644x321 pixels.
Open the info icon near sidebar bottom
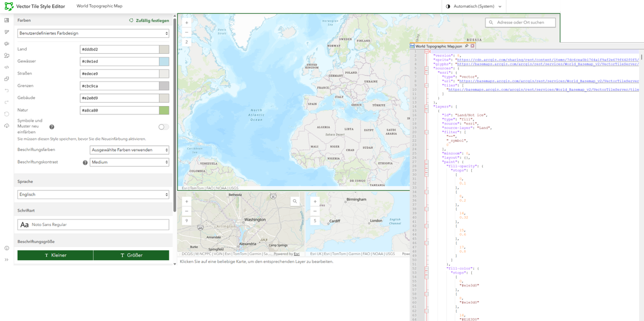click(7, 248)
